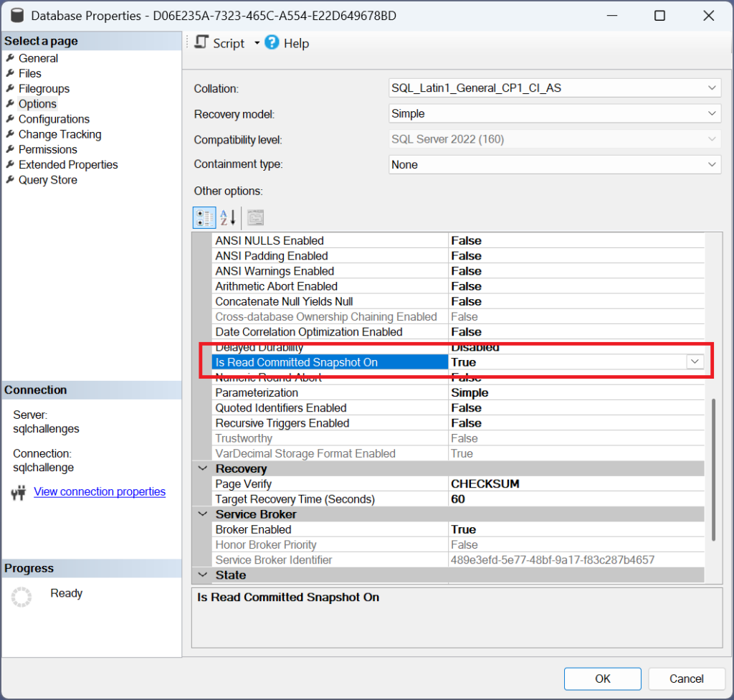This screenshot has width=734, height=700.
Task: Click the connection properties network icon
Action: click(x=19, y=493)
